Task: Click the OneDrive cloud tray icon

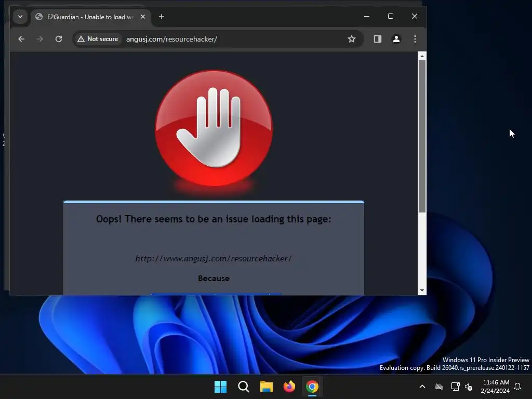Action: (x=439, y=387)
